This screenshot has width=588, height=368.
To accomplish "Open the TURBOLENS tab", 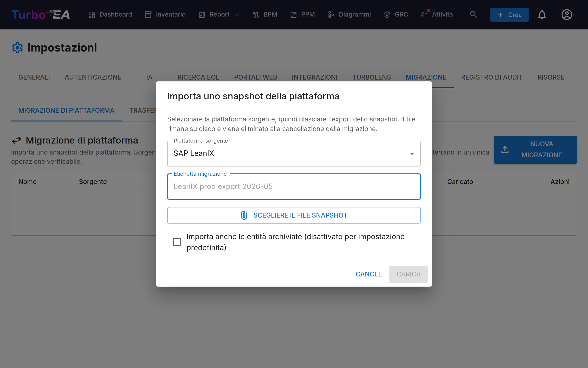I will point(371,78).
